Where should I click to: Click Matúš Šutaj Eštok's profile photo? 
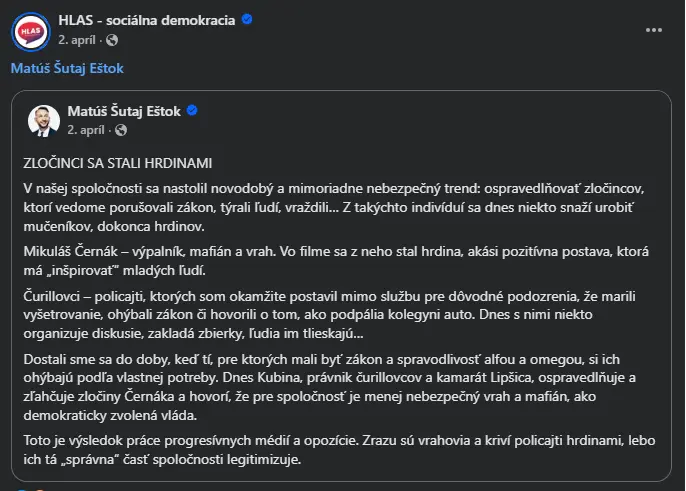[x=44, y=120]
